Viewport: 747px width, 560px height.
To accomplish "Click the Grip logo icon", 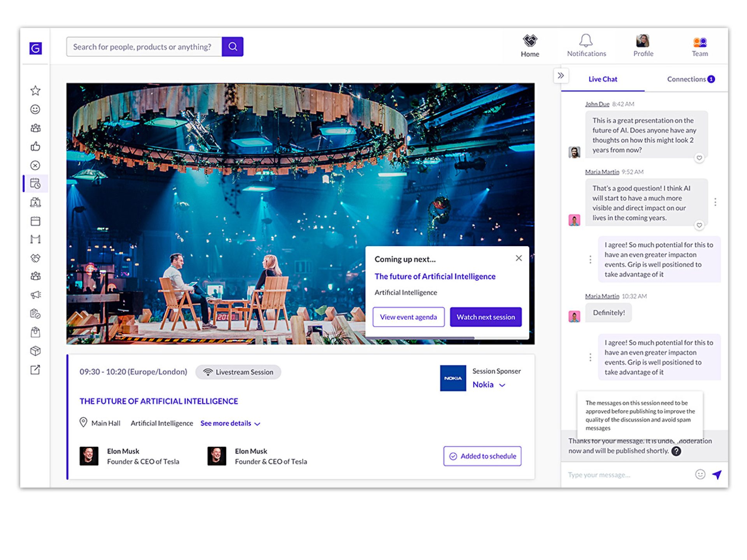I will (x=35, y=48).
